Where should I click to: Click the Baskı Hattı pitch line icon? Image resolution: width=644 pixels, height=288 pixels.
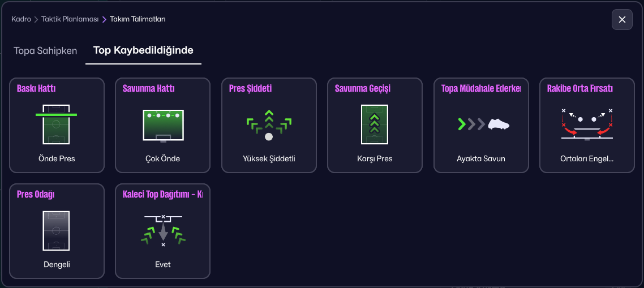coord(57,124)
